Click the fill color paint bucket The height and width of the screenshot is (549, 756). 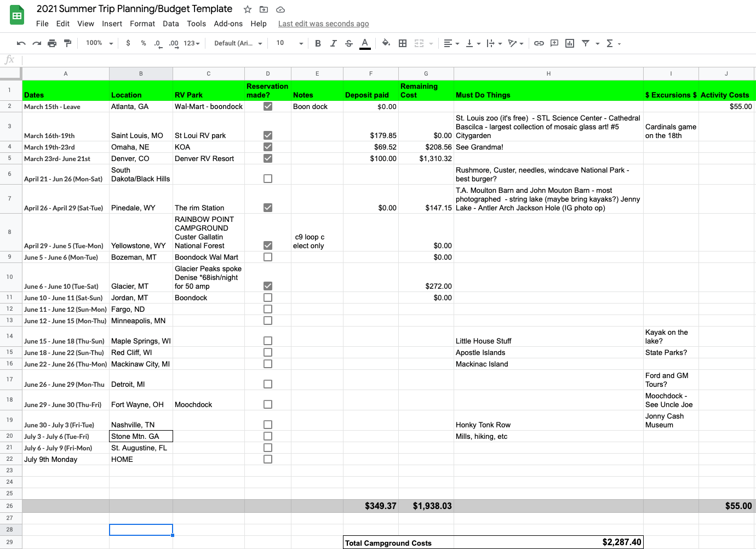coord(386,43)
